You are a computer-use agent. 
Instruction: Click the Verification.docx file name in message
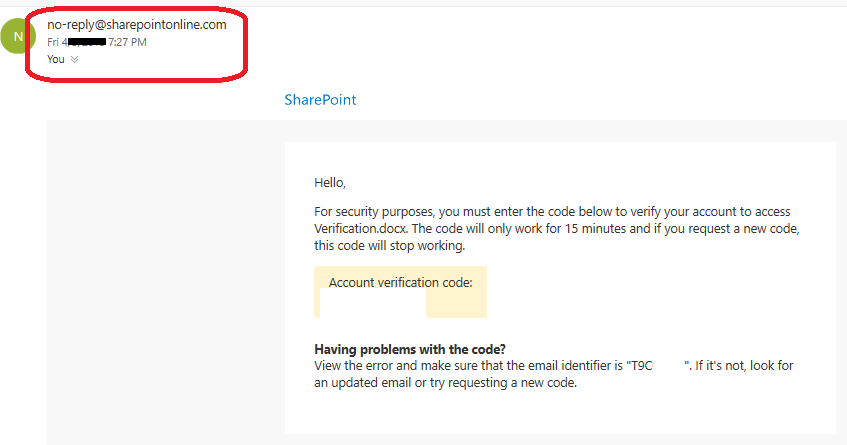pyautogui.click(x=360, y=228)
